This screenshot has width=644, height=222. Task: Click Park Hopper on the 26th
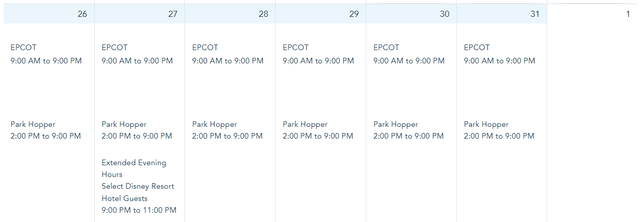pyautogui.click(x=33, y=124)
